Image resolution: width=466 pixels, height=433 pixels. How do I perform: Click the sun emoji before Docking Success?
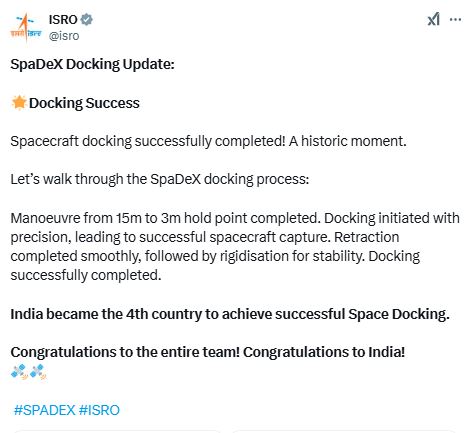point(19,102)
